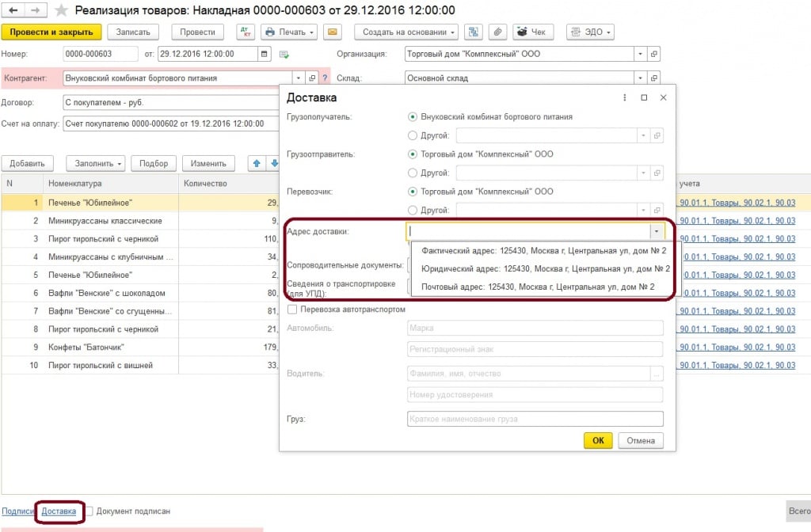Click the envelope email icon
The height and width of the screenshot is (532, 811).
point(333,32)
